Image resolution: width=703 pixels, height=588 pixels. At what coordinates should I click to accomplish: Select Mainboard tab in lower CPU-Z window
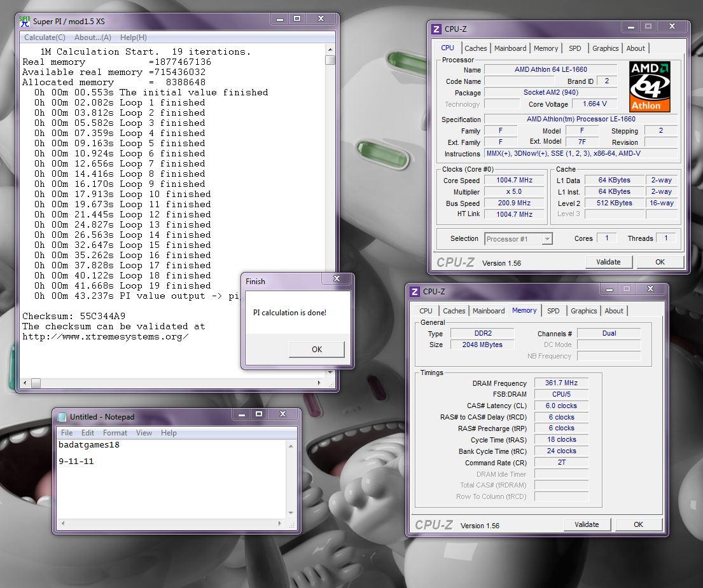coord(489,311)
